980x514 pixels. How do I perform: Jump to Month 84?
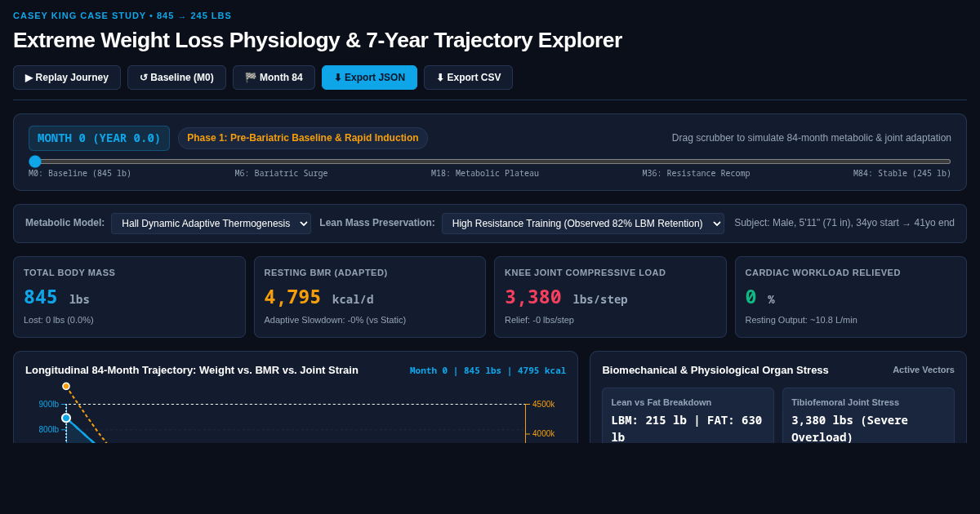point(274,78)
